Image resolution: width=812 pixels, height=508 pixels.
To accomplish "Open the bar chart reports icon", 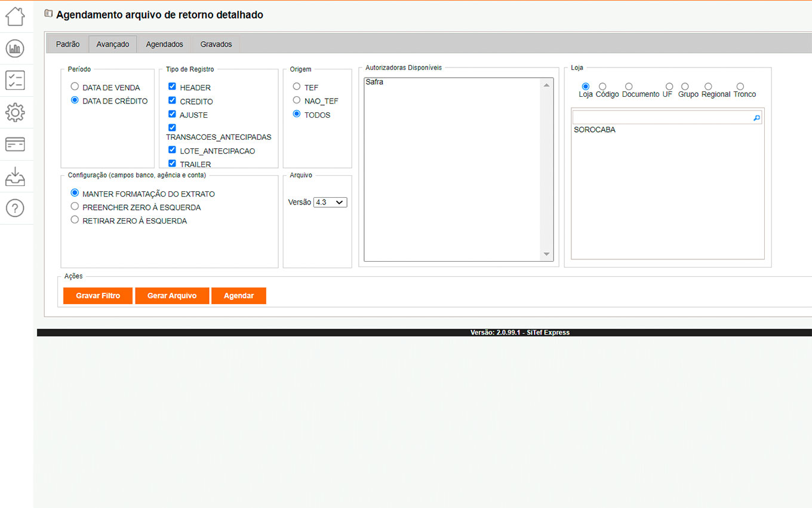I will [x=15, y=48].
